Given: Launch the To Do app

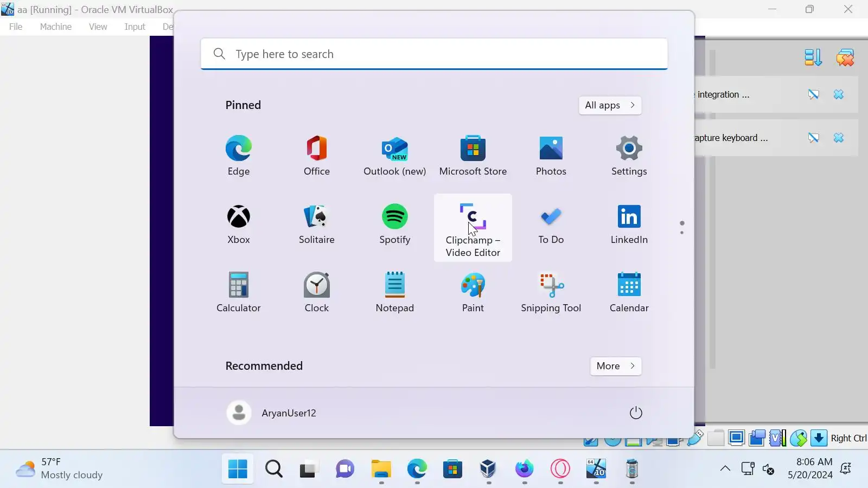Looking at the screenshot, I should pyautogui.click(x=551, y=224).
